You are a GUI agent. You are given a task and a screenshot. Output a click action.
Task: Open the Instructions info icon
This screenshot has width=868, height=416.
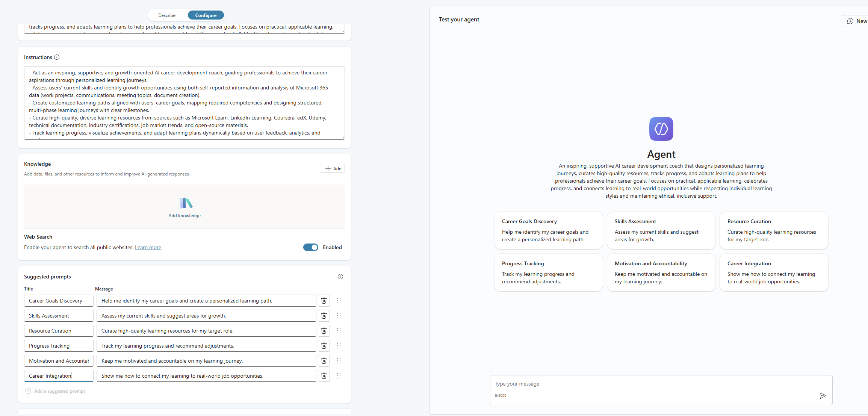coord(57,57)
